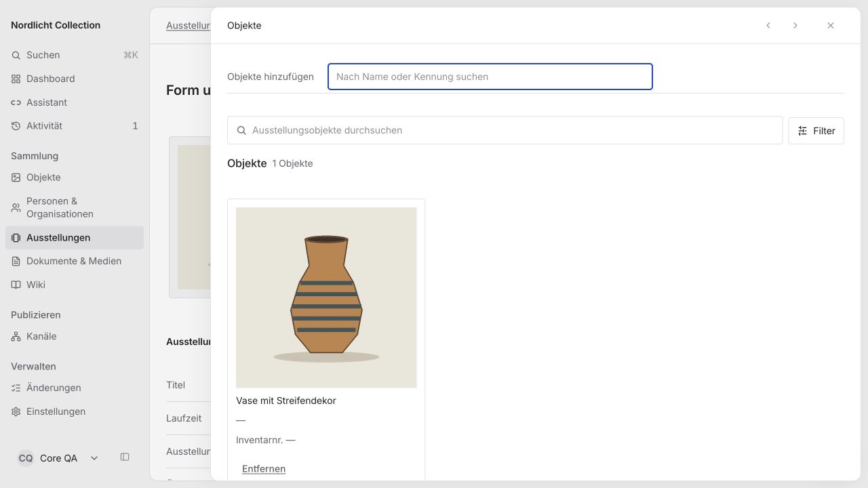
Task: Click the CQ avatar badge
Action: click(26, 458)
